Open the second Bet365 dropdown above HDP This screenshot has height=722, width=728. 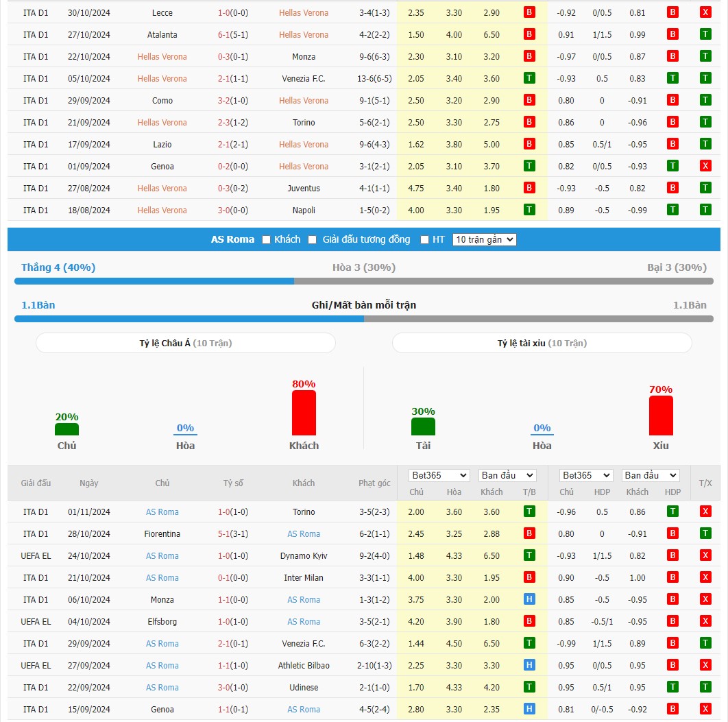click(586, 475)
